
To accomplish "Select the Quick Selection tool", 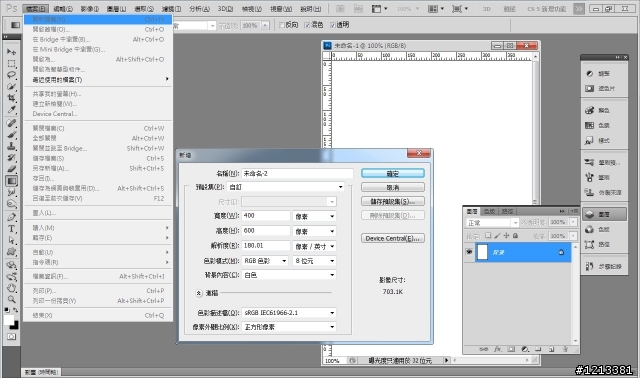I will click(x=11, y=87).
